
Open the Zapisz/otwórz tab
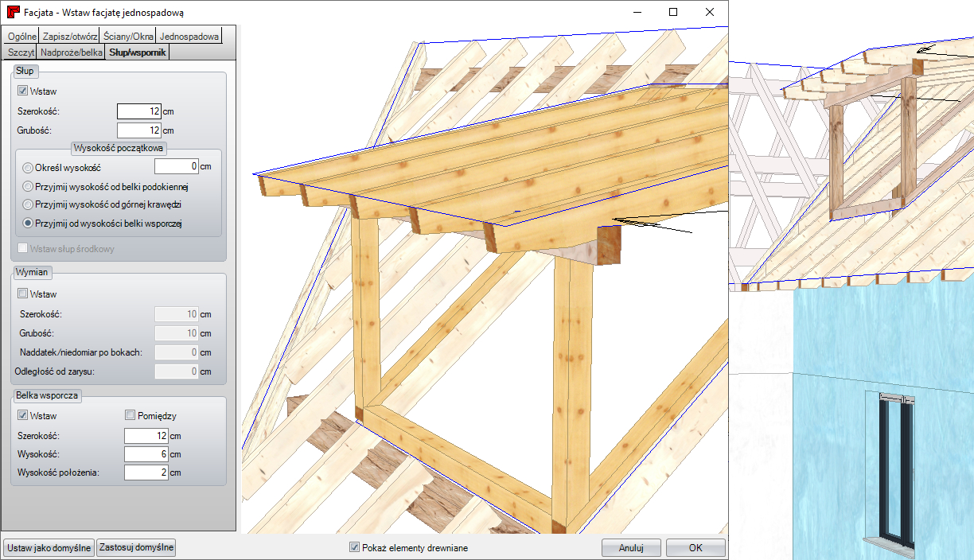71,36
